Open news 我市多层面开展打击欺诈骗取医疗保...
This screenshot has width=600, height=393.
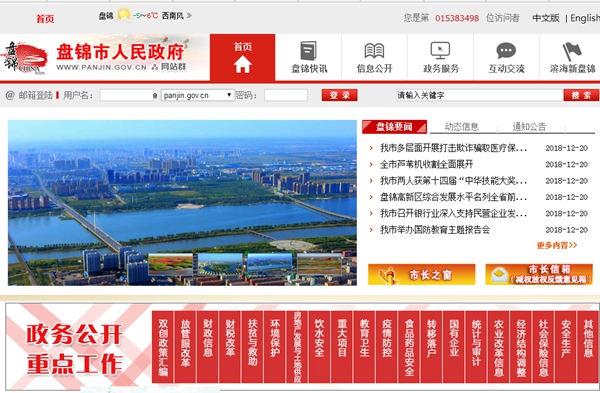pos(453,148)
